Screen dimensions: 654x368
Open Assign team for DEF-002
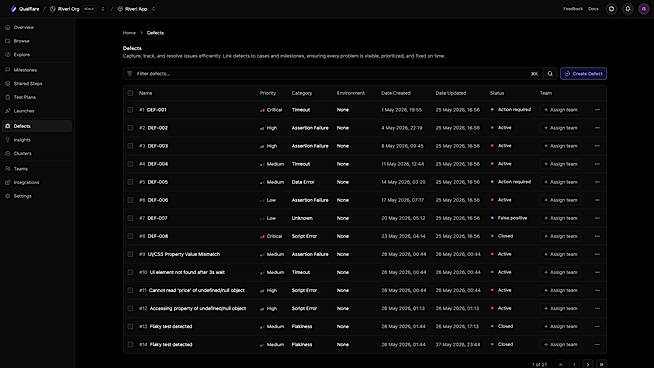click(x=561, y=128)
